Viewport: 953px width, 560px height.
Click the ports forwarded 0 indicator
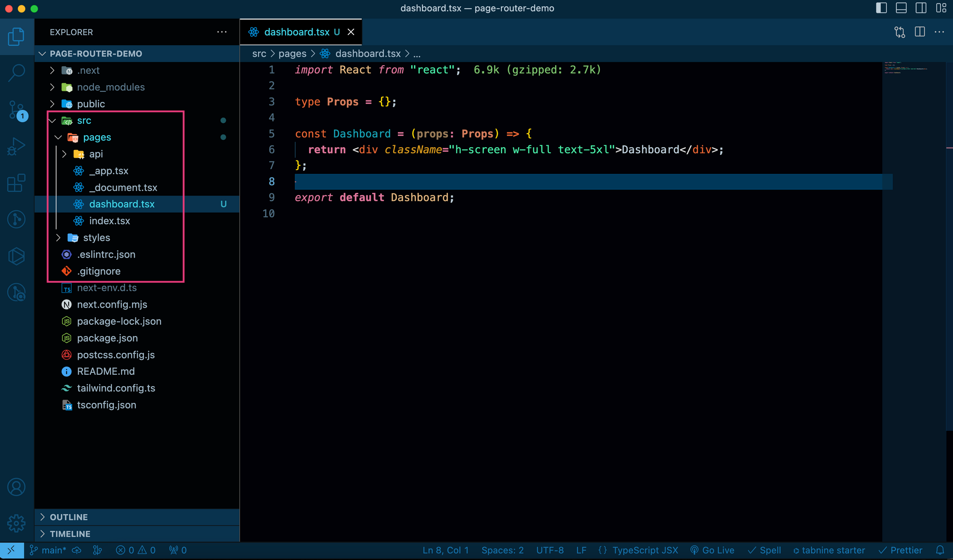click(178, 550)
